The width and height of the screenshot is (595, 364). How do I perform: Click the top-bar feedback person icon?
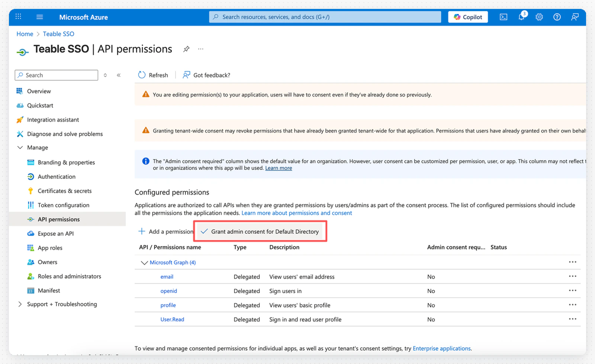575,17
